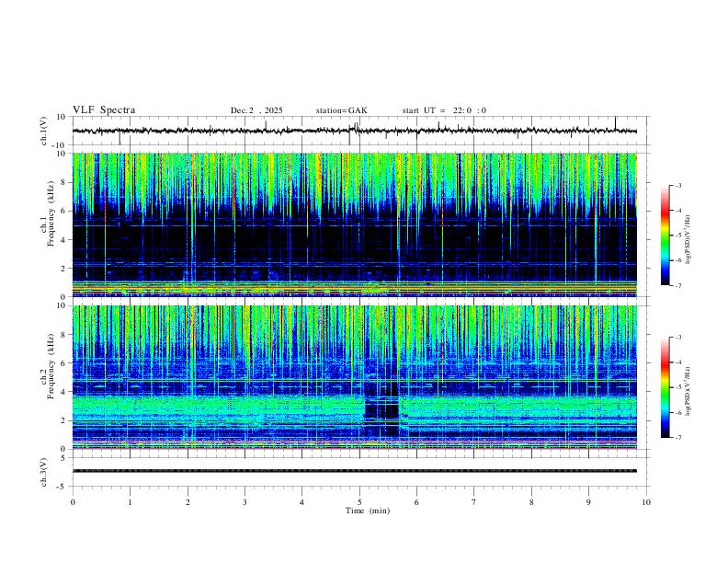Click the log(PSD) label beside the ch.2 color bar
Screen dimensions: 728x563
688,391
